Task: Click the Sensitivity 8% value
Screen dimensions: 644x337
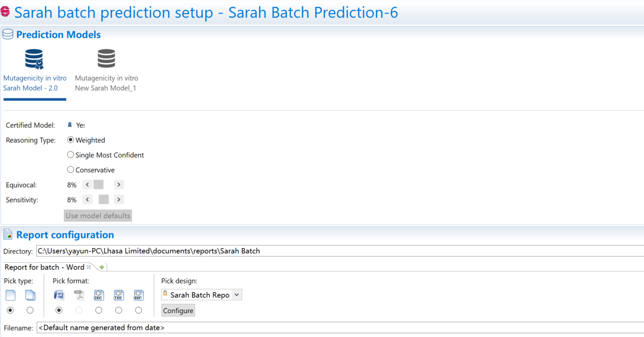Action: tap(72, 200)
